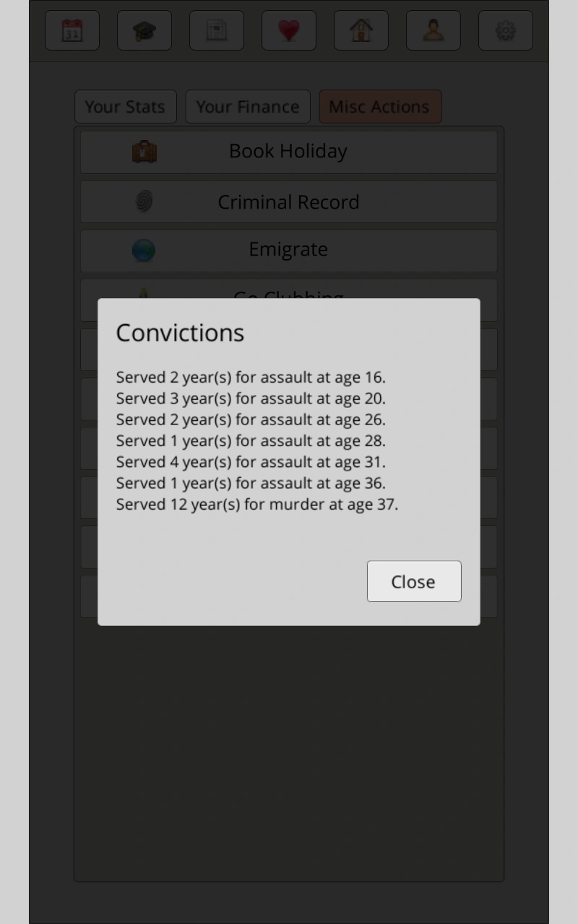Click the Convictions dialog heading
Image resolution: width=578 pixels, height=924 pixels.
pyautogui.click(x=180, y=333)
